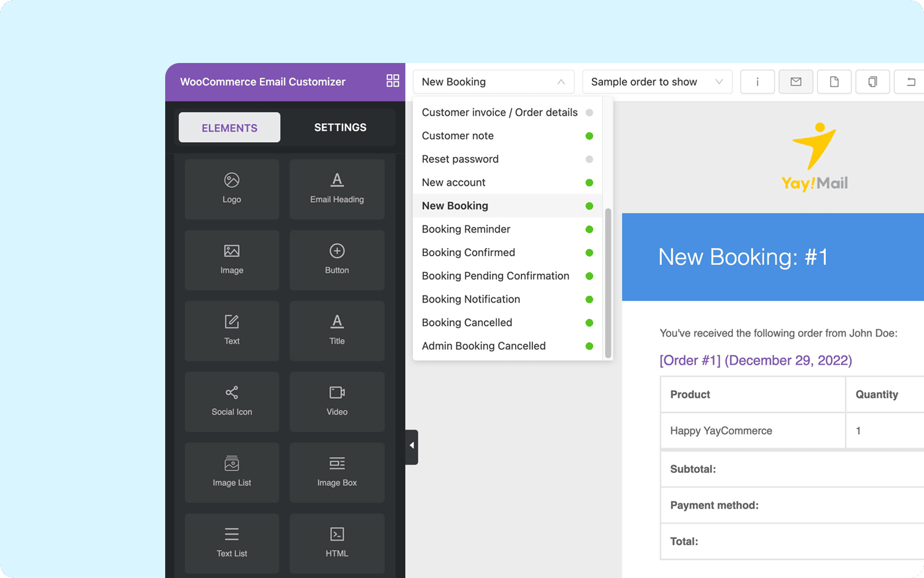Viewport: 924px width, 578px height.
Task: Add a Social Icon element
Action: [x=232, y=402]
